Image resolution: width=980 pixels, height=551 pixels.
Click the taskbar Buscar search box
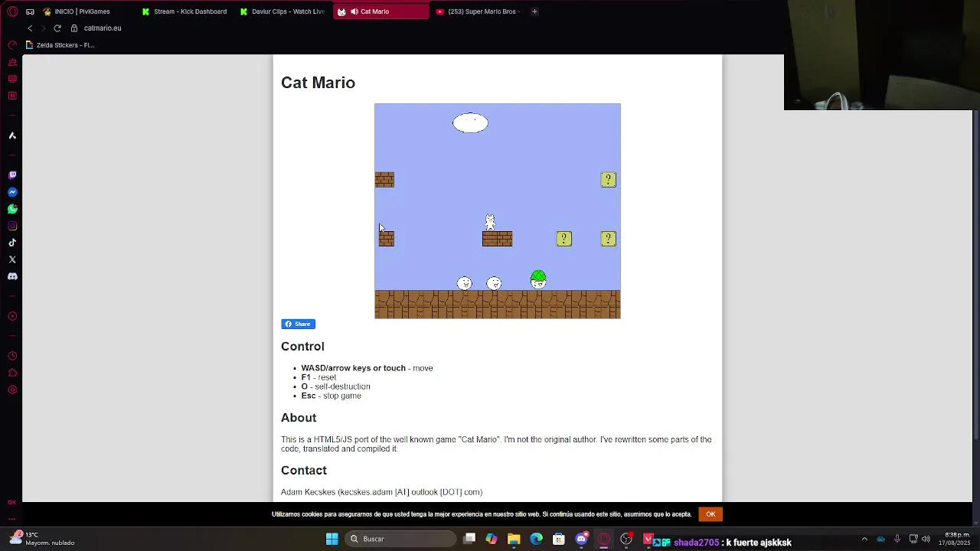[400, 539]
